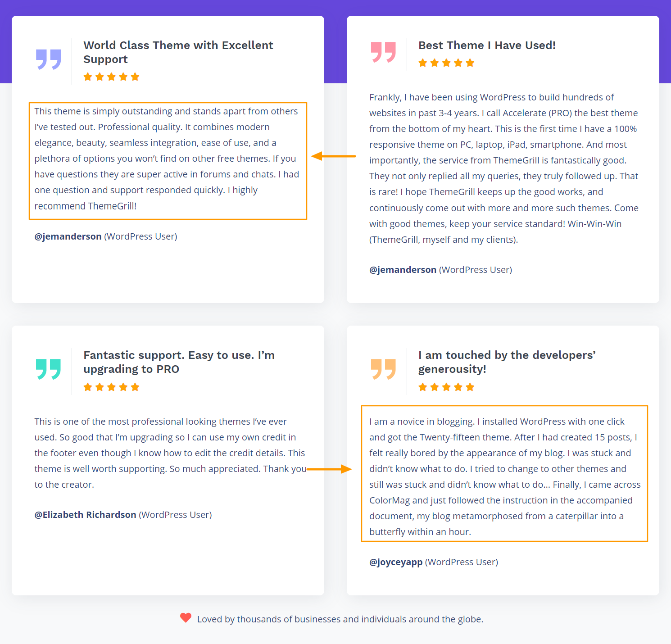The height and width of the screenshot is (644, 671).
Task: Click the orange quote mark icon
Action: click(383, 369)
